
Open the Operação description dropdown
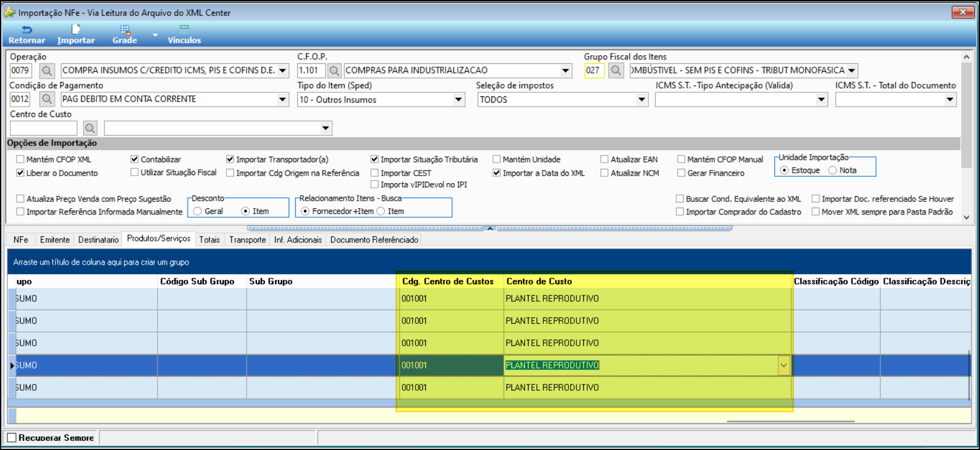(x=283, y=71)
